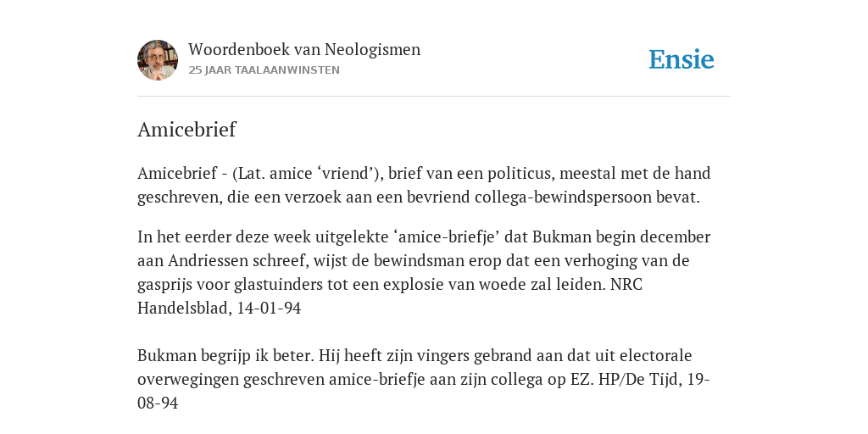Click the etymology note '(Lat. amice vriend)'
Screen dimensions: 868x434
(308, 174)
